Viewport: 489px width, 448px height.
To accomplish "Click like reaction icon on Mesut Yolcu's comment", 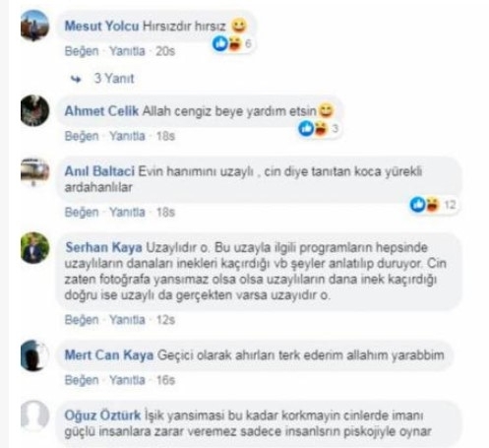I will pos(220,43).
